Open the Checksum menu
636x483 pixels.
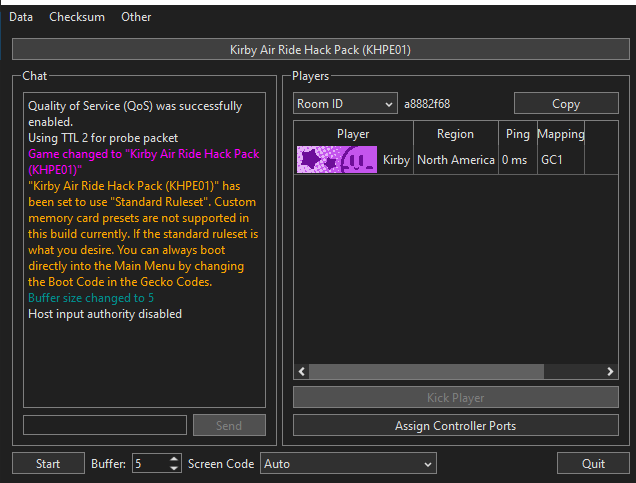click(x=77, y=17)
